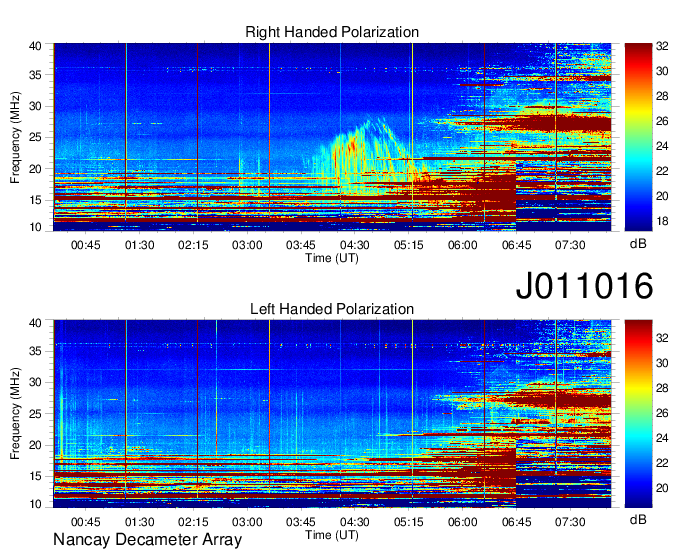Click the Time (UT) label under Left Handed plot
The height and width of the screenshot is (552, 680).
coord(332,535)
